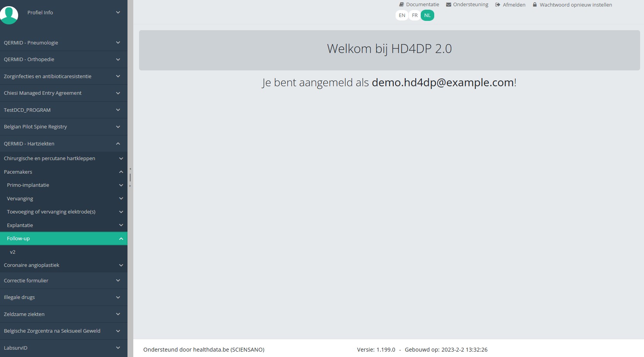Collapse Pacemakers using its up chevron
Viewport: 644px width, 357px height.
[121, 172]
